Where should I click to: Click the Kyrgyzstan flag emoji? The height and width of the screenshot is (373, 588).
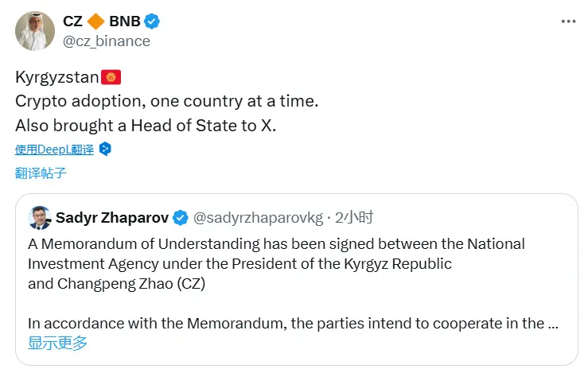click(x=111, y=77)
